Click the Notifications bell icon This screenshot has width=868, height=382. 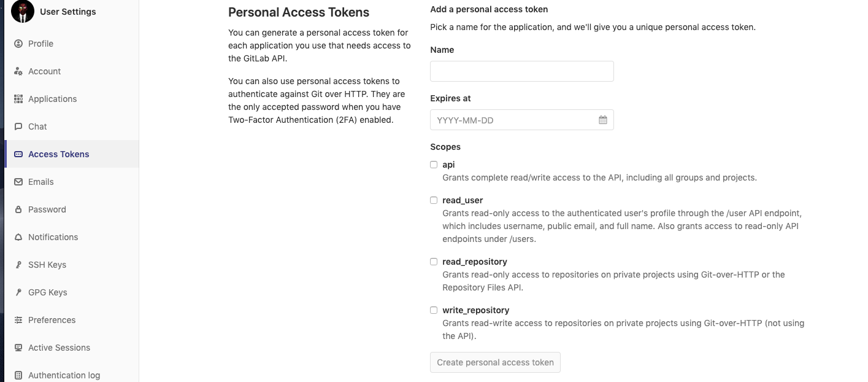click(x=18, y=237)
